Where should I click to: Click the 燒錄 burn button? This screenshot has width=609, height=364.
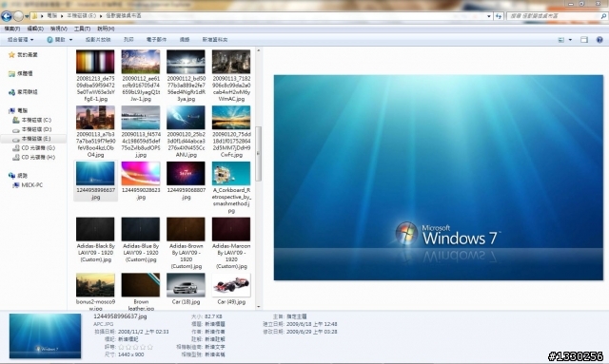click(x=185, y=40)
